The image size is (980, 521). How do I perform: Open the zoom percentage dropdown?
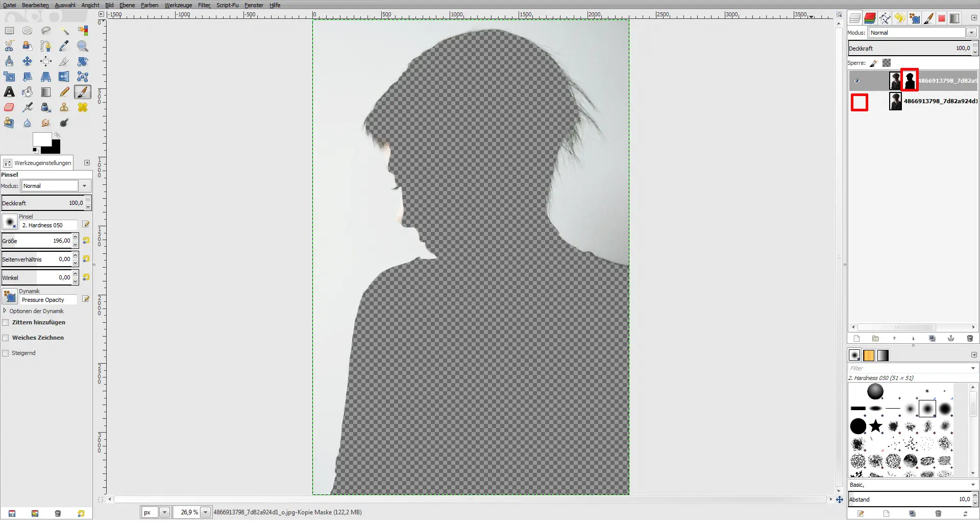[206, 512]
